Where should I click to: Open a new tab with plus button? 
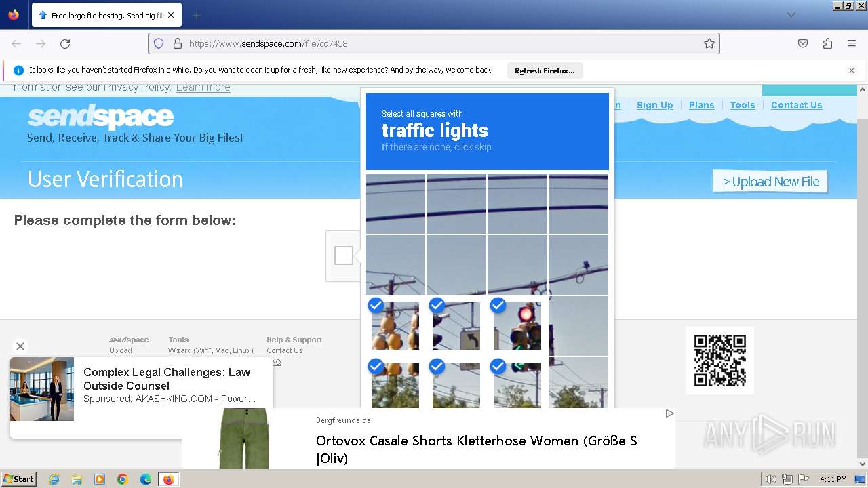(196, 15)
